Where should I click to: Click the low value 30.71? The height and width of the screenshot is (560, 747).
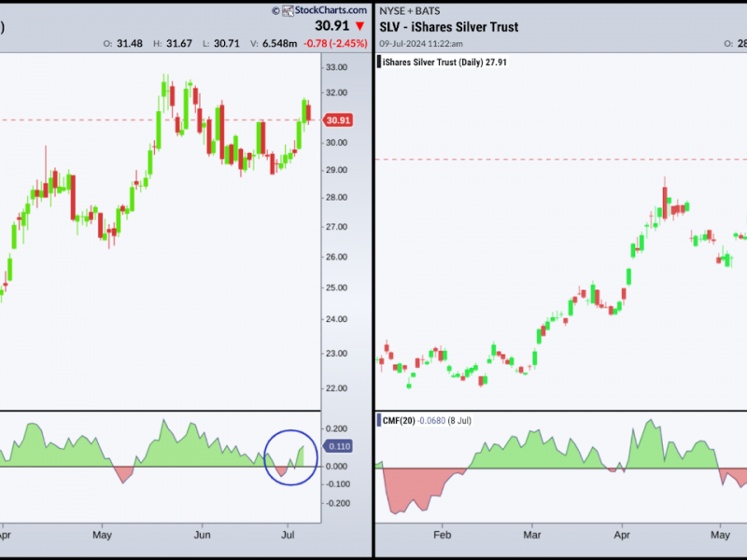pos(227,43)
